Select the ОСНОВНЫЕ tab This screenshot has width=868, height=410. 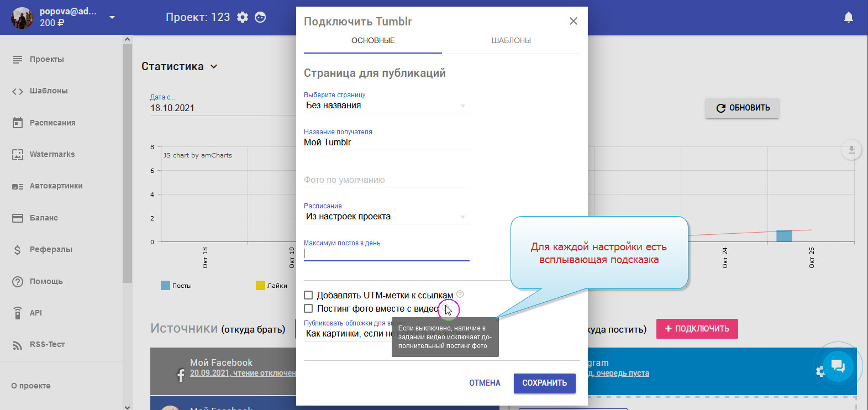373,40
